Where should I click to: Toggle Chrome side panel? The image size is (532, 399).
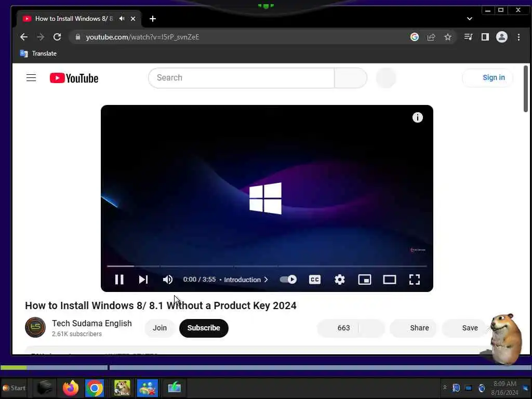(485, 37)
